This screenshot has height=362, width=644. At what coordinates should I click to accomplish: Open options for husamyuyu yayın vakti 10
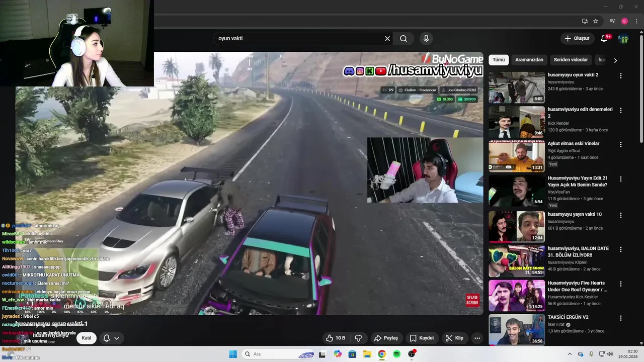[x=620, y=215]
